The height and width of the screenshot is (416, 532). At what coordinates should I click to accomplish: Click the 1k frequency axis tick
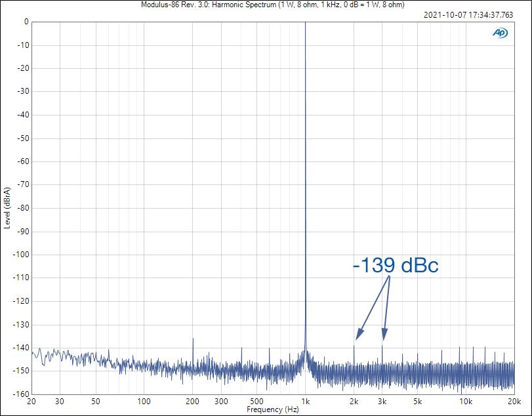pos(305,402)
